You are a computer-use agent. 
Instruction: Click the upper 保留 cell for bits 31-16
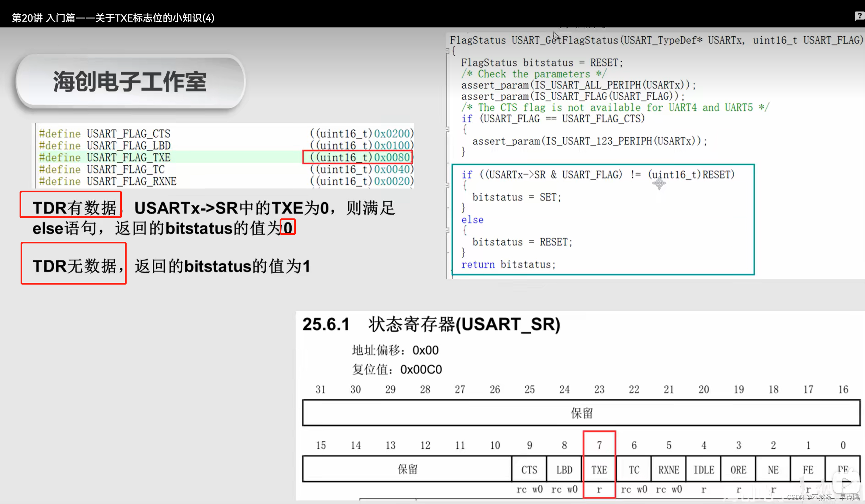581,413
